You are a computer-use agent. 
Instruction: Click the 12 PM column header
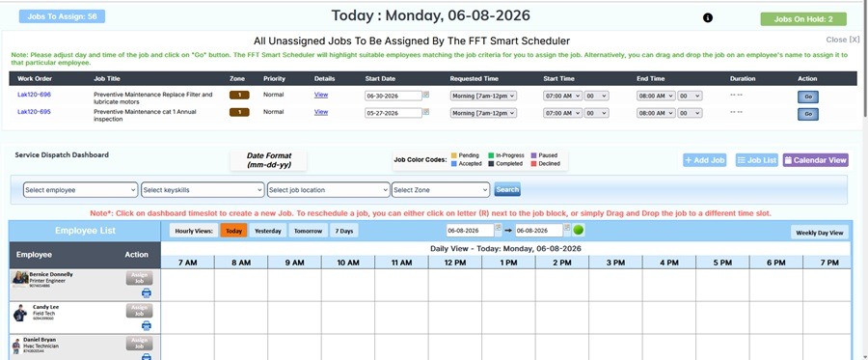(x=455, y=263)
